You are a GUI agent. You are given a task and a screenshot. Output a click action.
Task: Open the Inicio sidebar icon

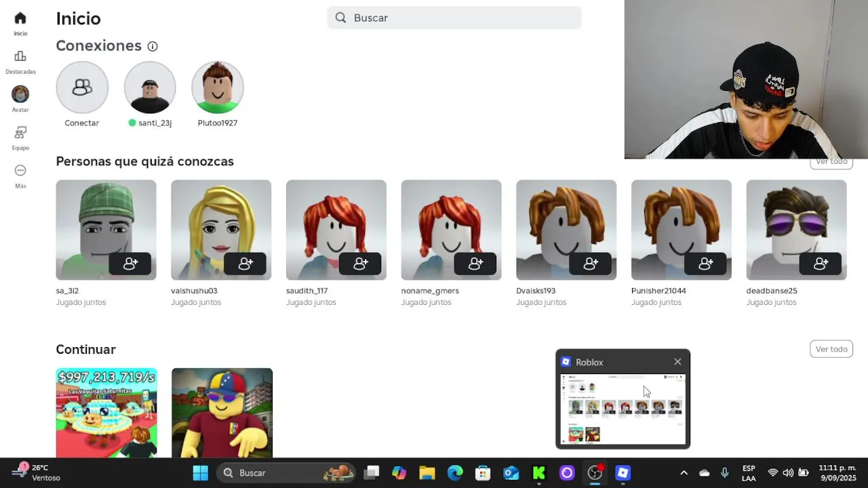click(20, 18)
